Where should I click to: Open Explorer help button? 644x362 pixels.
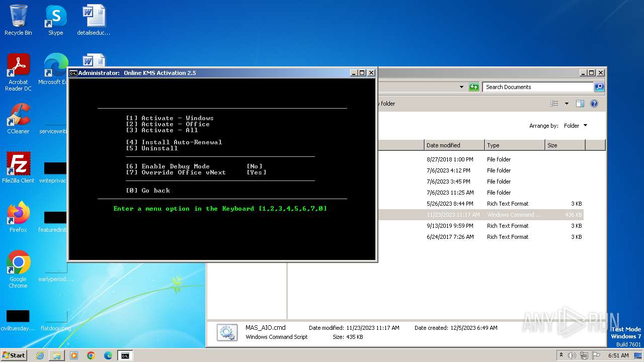point(594,104)
